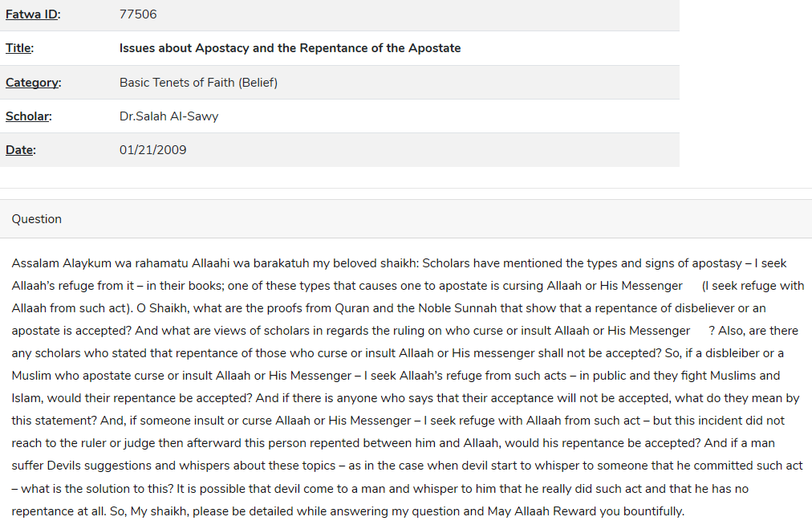The image size is (812, 529).
Task: Click the last line of the question paragraph
Action: pyautogui.click(x=348, y=511)
